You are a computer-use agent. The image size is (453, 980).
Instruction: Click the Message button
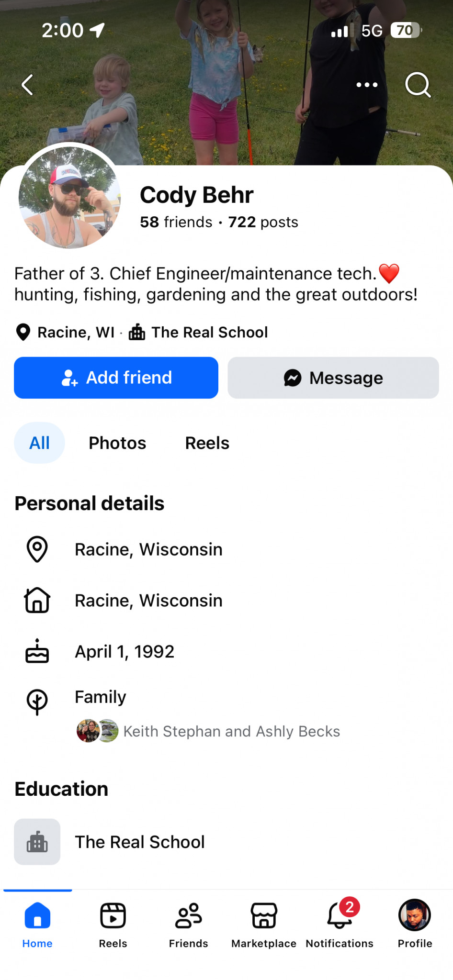coord(333,378)
